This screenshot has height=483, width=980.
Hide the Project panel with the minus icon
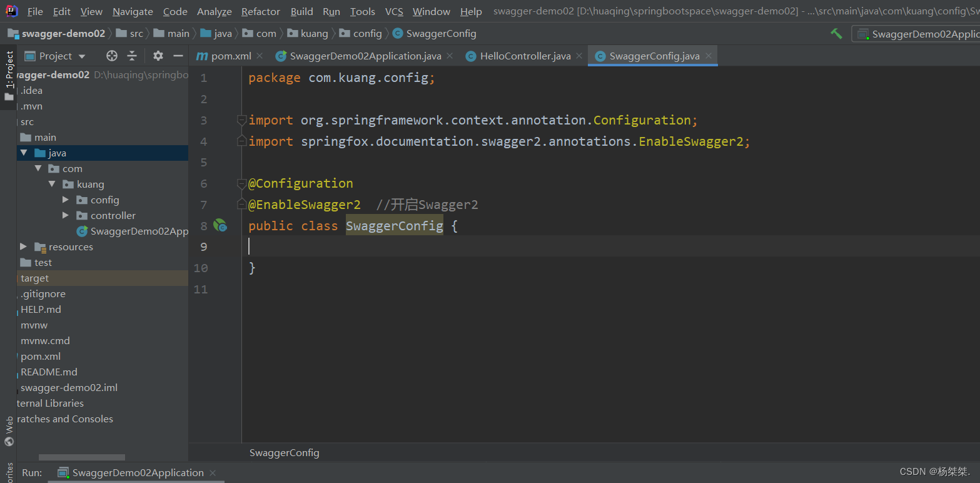(178, 56)
